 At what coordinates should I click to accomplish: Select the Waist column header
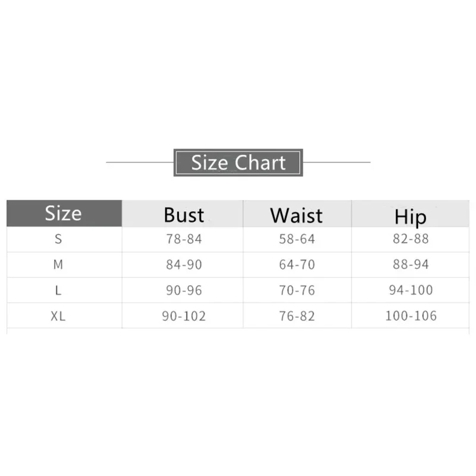pos(296,215)
